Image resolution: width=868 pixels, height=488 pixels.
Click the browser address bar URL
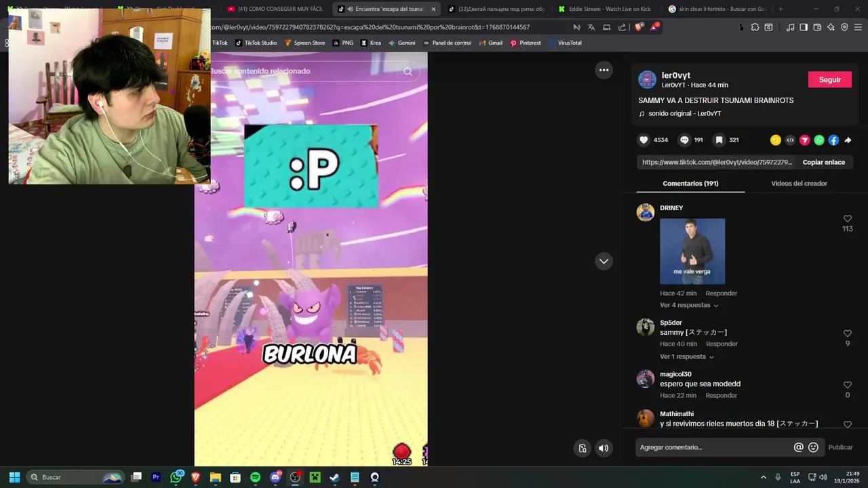pyautogui.click(x=370, y=27)
